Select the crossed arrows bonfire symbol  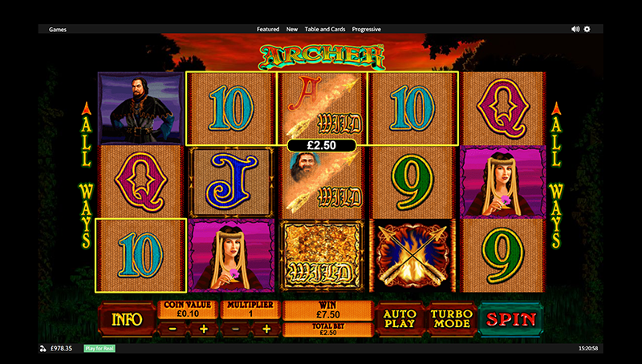[412, 256]
